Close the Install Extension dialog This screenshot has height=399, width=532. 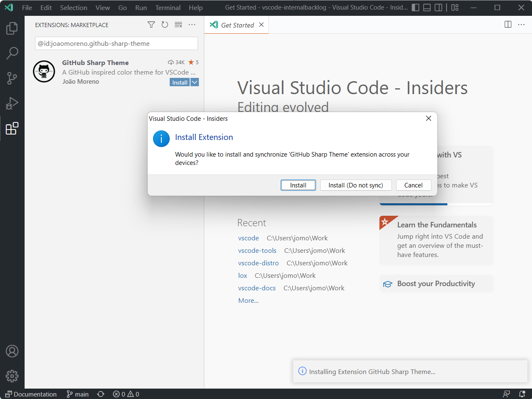pyautogui.click(x=428, y=118)
